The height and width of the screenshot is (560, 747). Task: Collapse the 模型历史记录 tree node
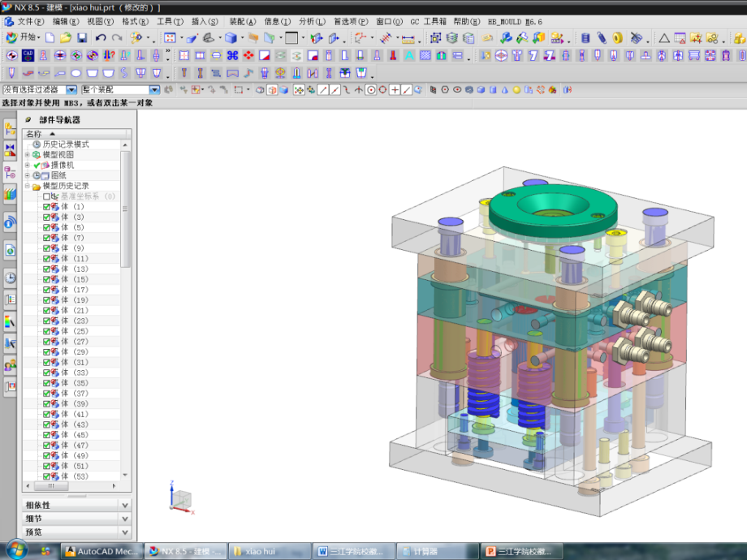27,186
